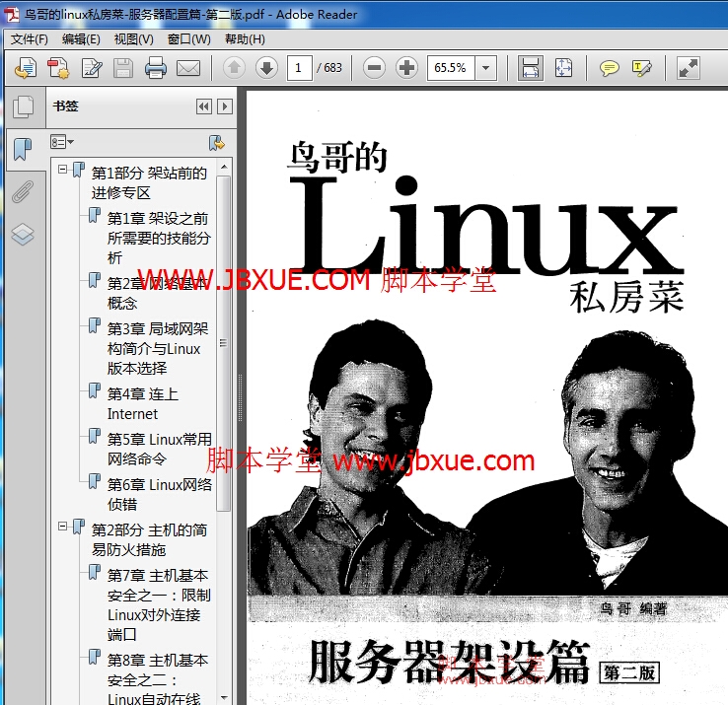Open the 编辑(E) menu
The image size is (728, 705).
click(x=81, y=39)
